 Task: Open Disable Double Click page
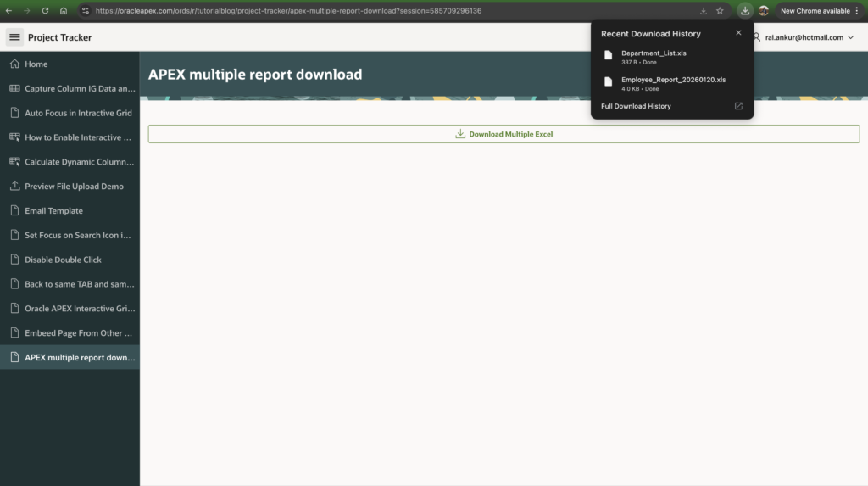(70, 260)
